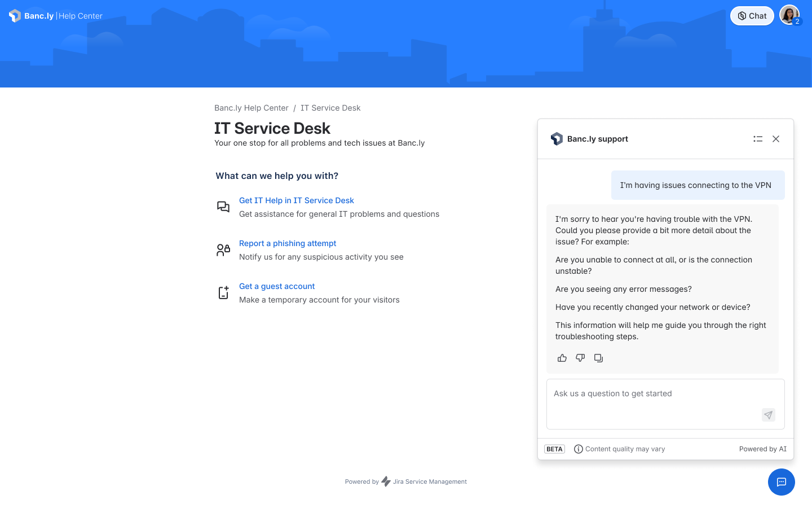This screenshot has width=812, height=508.
Task: Click 'Powered by AI' text
Action: coord(763,449)
